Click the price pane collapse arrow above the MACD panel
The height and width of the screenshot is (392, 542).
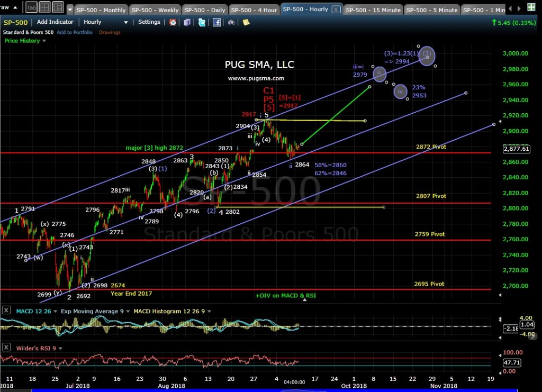(500, 295)
